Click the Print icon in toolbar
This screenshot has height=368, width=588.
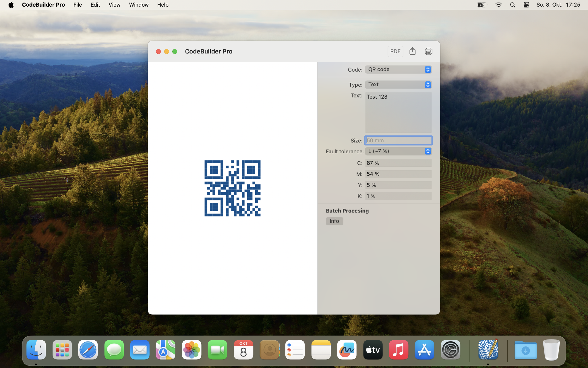point(428,51)
